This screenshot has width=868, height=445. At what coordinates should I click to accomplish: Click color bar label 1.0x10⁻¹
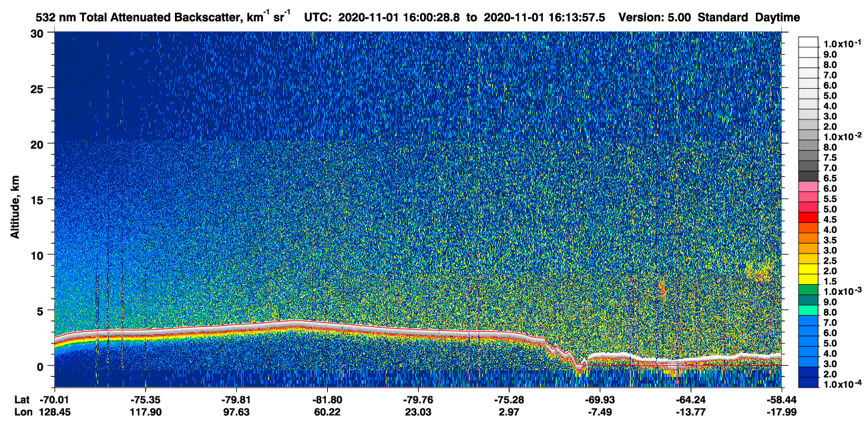(841, 43)
